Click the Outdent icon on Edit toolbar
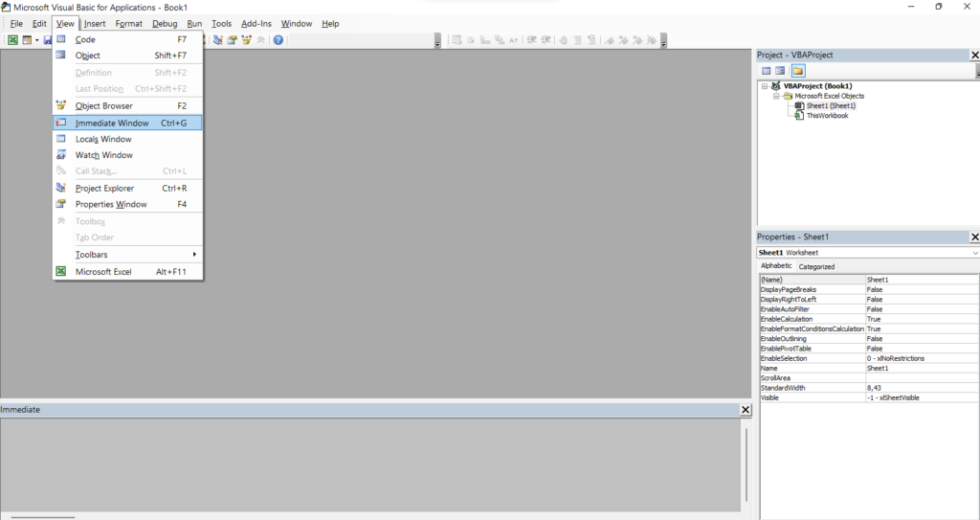This screenshot has width=980, height=520. pos(546,40)
